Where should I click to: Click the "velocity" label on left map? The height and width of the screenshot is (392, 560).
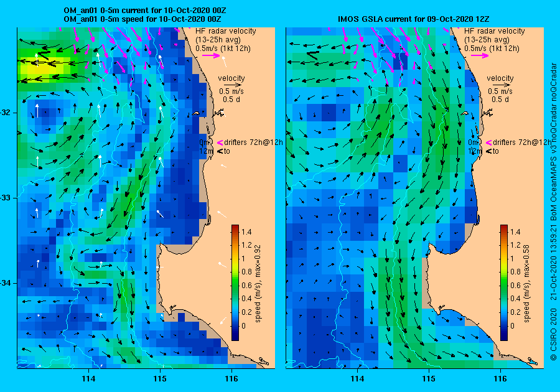click(x=231, y=78)
